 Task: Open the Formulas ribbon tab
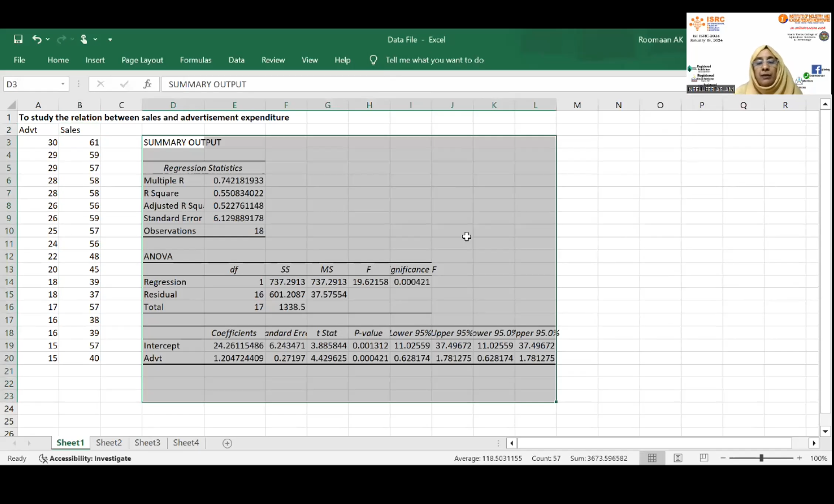pyautogui.click(x=196, y=60)
